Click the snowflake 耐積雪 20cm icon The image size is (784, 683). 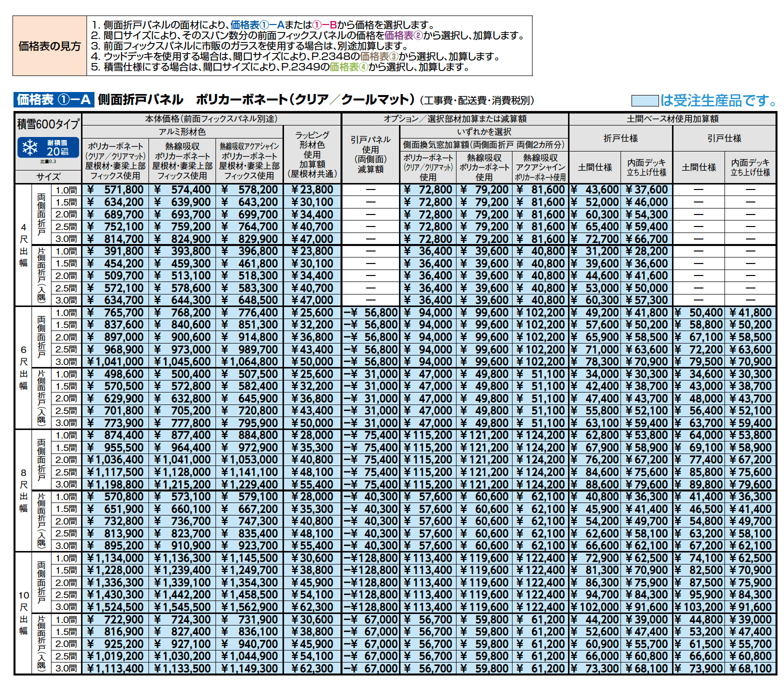click(48, 148)
